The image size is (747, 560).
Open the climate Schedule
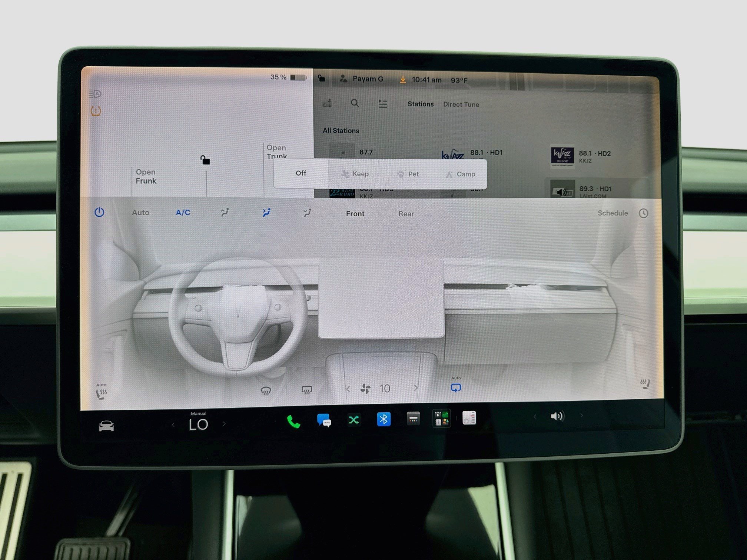pos(612,213)
